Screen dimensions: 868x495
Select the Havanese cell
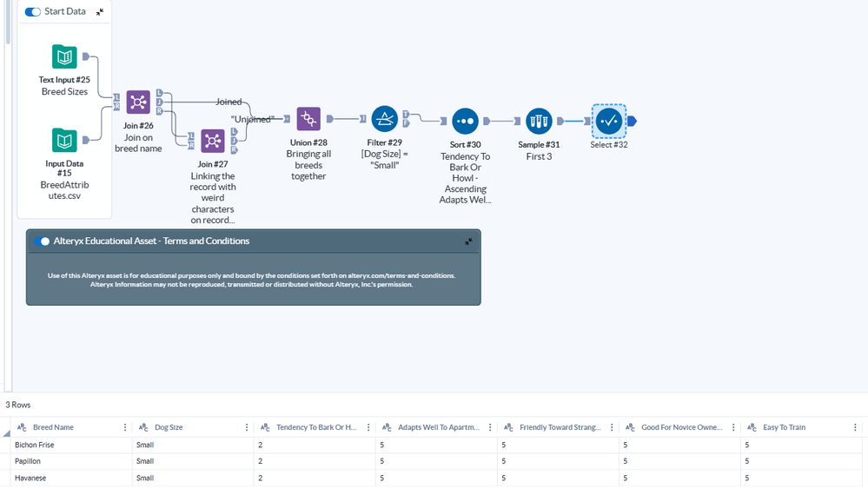(71, 478)
